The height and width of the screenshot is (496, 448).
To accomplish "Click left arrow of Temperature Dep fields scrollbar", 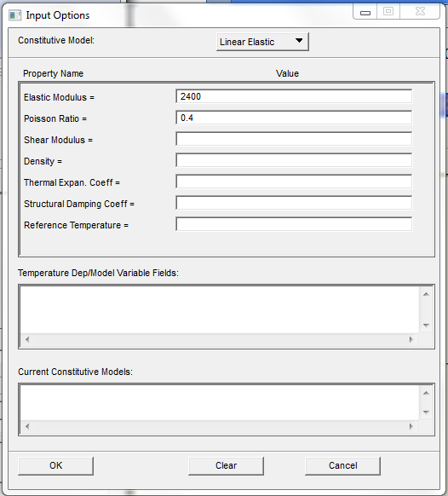I will click(27, 339).
